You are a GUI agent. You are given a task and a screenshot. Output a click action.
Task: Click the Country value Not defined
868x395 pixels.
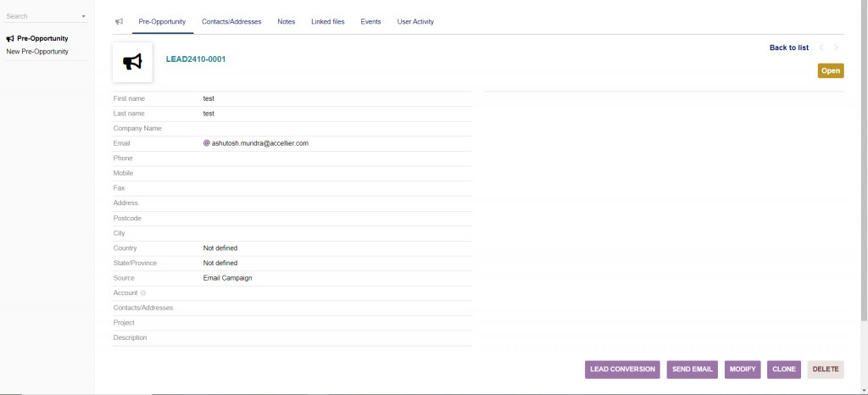pos(220,248)
